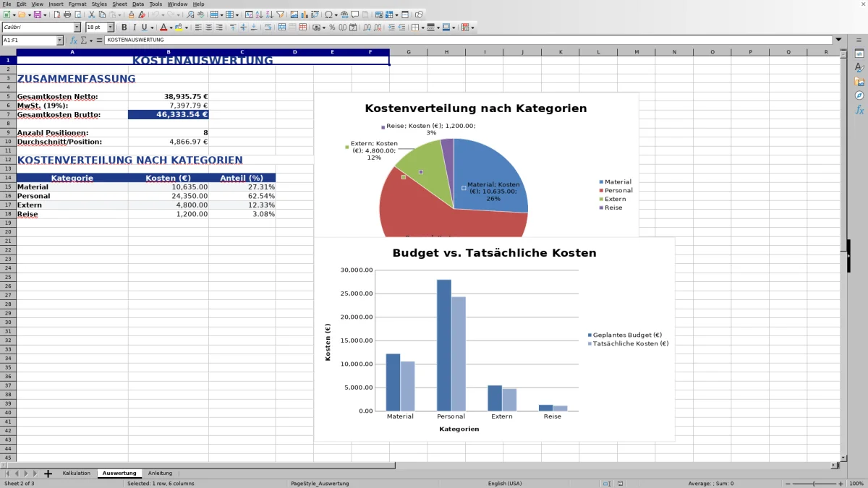This screenshot has width=868, height=488.
Task: Toggle italic formatting
Action: [x=135, y=27]
